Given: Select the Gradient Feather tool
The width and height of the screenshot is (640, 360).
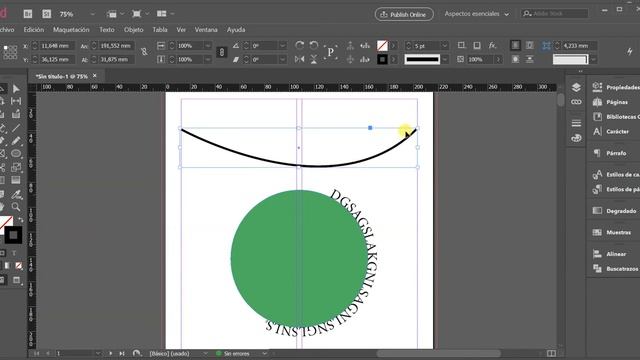Looking at the screenshot, I should [16, 180].
